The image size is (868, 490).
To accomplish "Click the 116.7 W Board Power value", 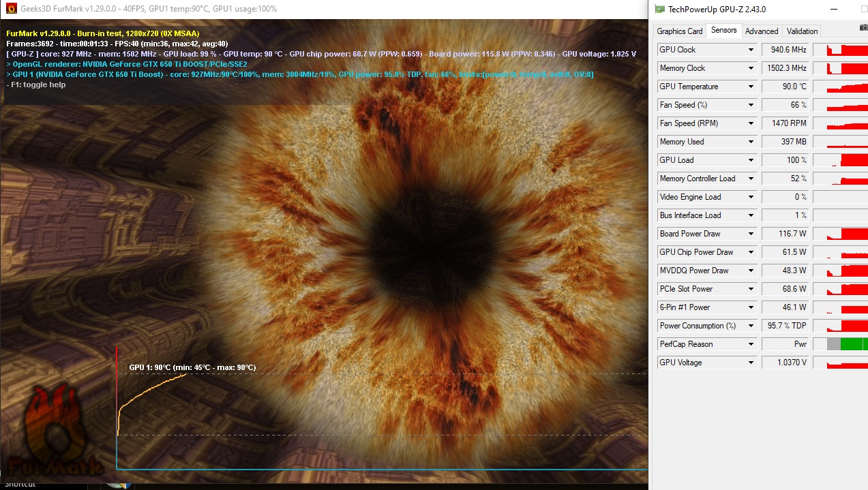I will (785, 234).
